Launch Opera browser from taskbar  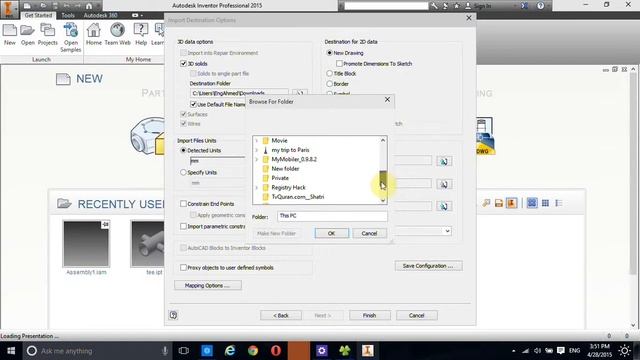click(x=276, y=351)
